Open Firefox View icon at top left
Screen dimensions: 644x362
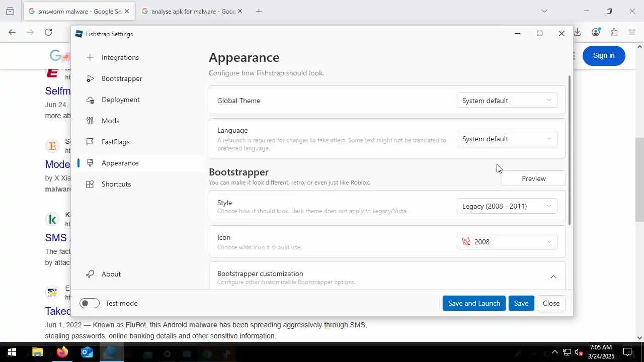pyautogui.click(x=10, y=11)
